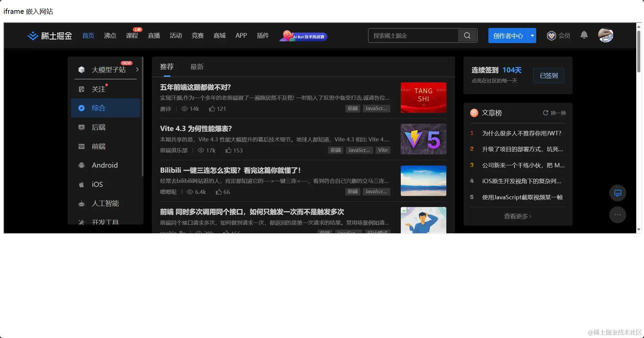
Task: Click the search magnifier icon
Action: coord(467,35)
